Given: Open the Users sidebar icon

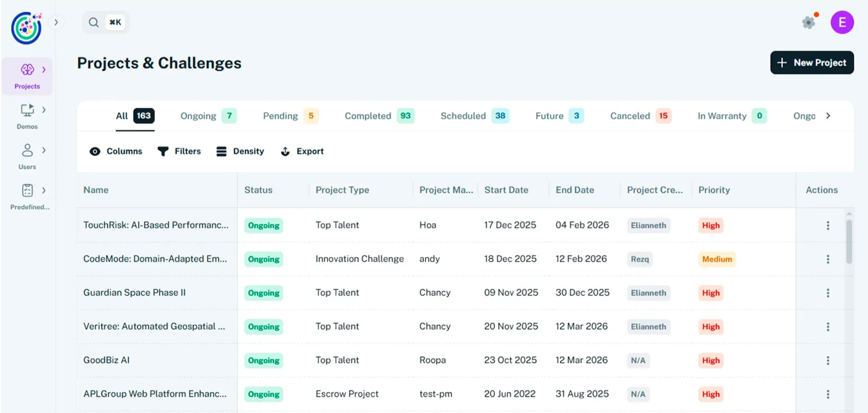Looking at the screenshot, I should 27,150.
